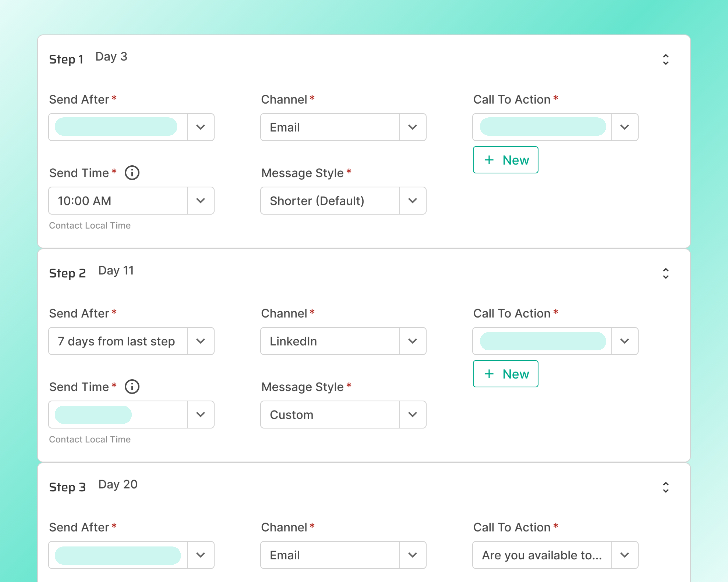The image size is (728, 582).
Task: Open Step 3 Send After dropdown
Action: (x=131, y=555)
